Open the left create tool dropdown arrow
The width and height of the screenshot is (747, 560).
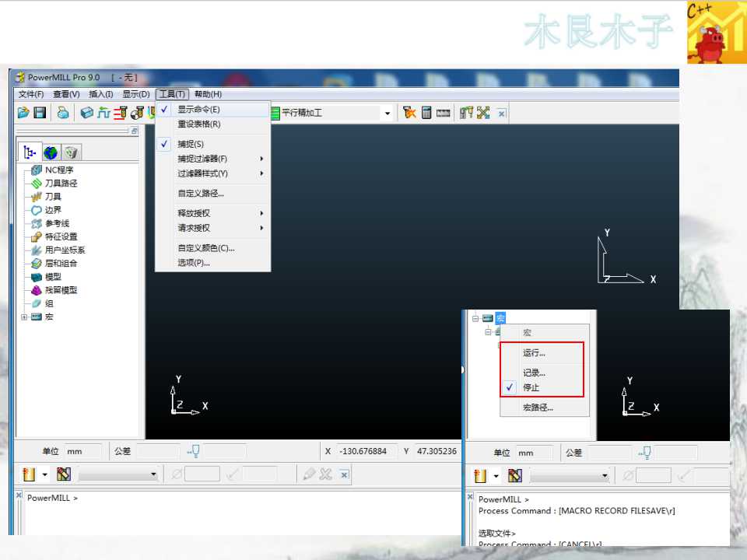45,474
